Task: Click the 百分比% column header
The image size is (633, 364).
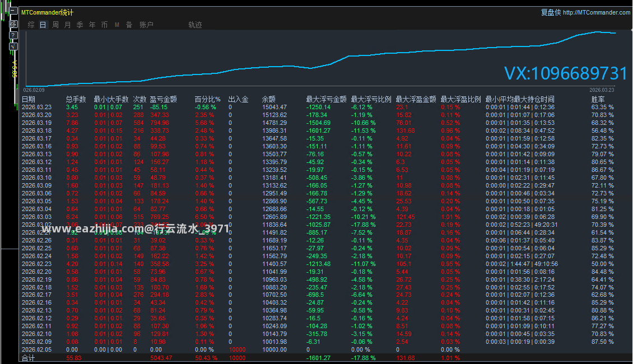Action: [x=207, y=99]
